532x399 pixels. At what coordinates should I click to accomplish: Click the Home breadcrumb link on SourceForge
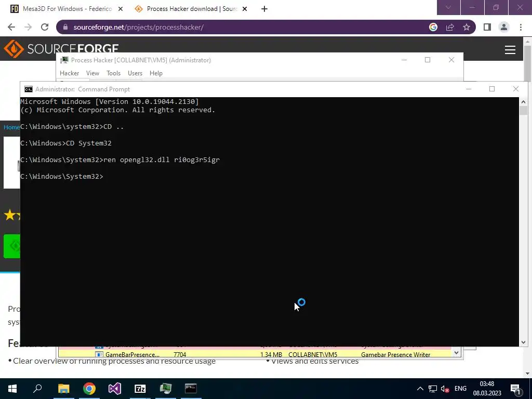click(11, 127)
